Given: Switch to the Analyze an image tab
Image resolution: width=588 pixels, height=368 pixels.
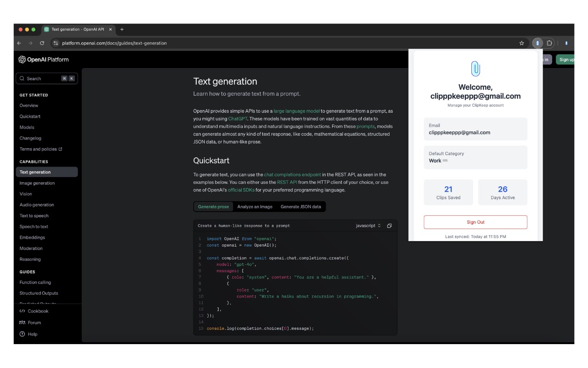Looking at the screenshot, I should point(255,207).
